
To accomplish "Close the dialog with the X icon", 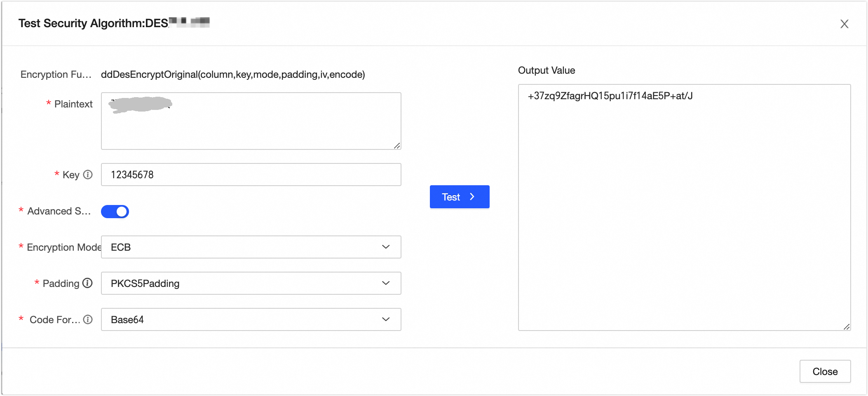I will click(844, 24).
